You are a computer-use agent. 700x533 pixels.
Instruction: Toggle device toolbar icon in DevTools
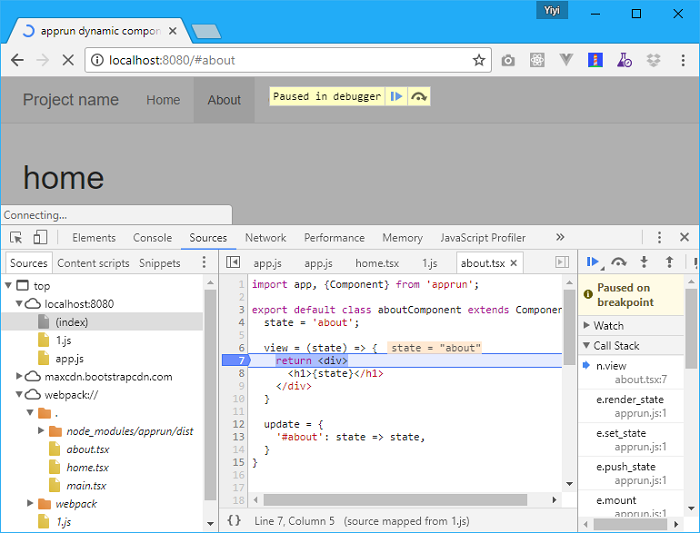coord(40,238)
